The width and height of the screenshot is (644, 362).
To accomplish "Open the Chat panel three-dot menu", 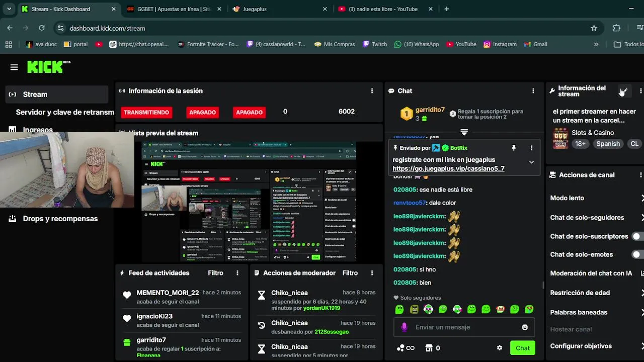I will pyautogui.click(x=533, y=91).
